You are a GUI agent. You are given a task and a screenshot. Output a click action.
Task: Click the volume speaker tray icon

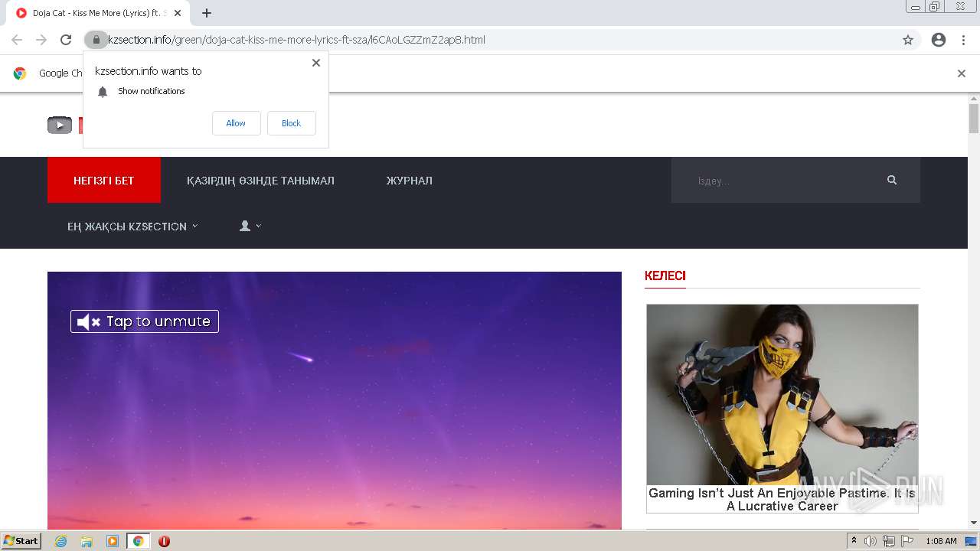click(871, 541)
